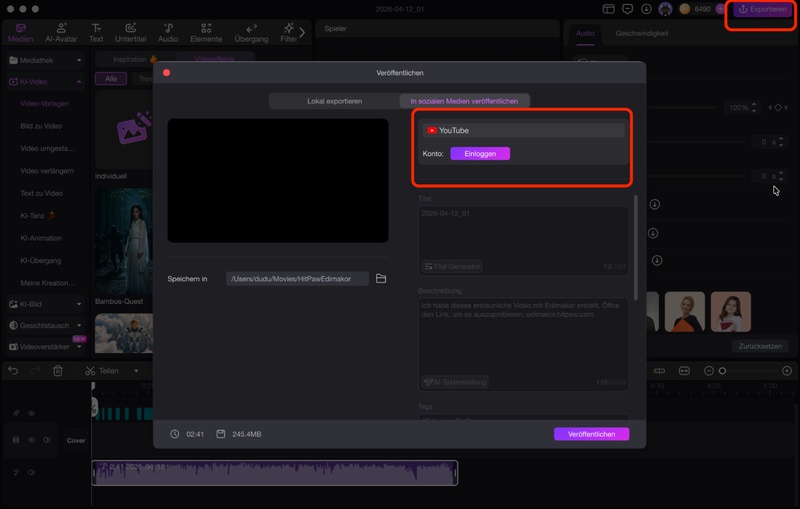Click the layout switch icon in title bar
Viewport: 800px width, 509px height.
tap(608, 9)
